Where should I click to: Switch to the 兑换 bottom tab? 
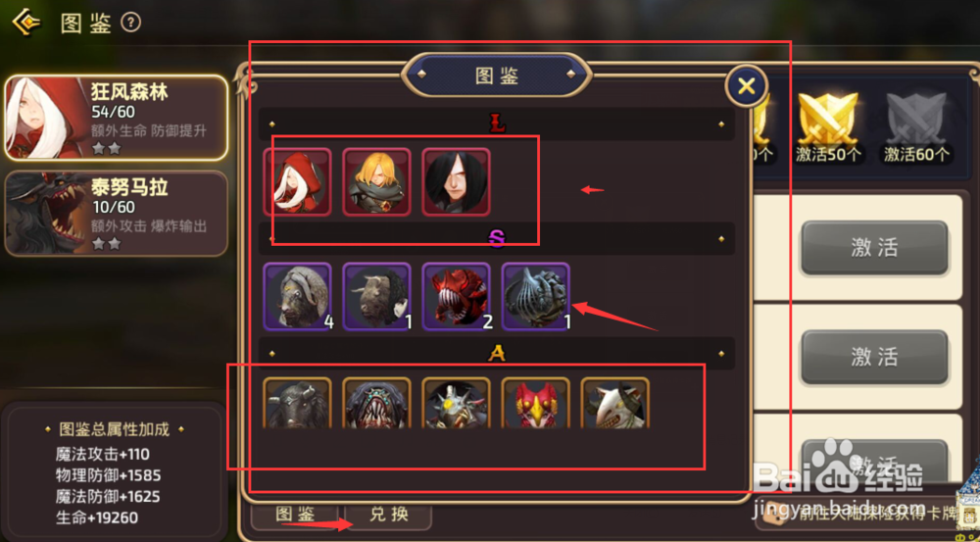[388, 516]
